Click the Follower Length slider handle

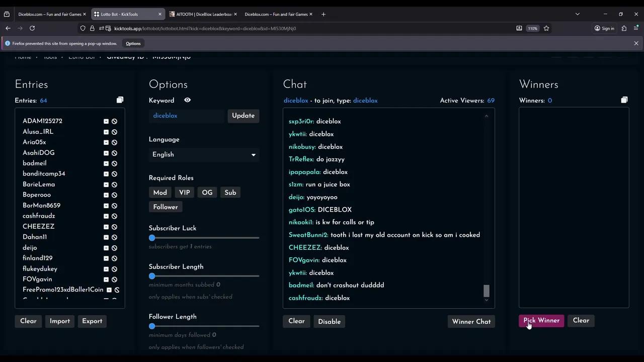click(x=152, y=326)
